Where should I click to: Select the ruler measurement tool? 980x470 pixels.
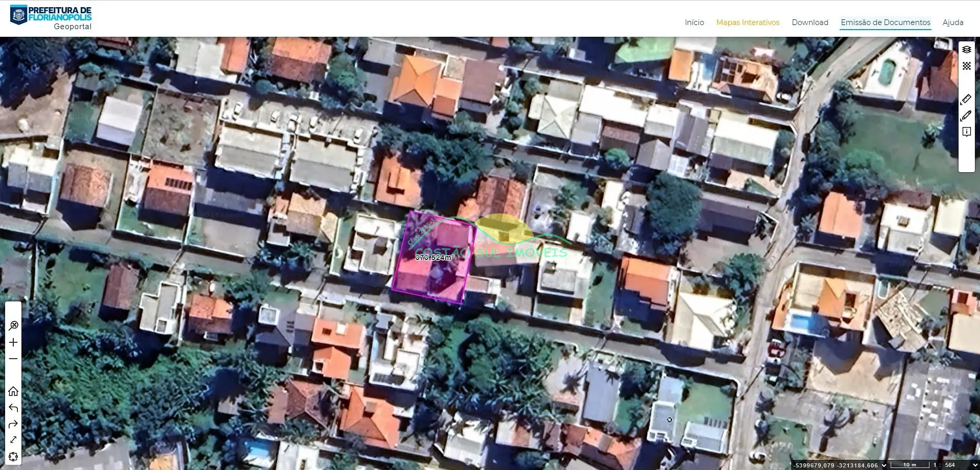966,99
